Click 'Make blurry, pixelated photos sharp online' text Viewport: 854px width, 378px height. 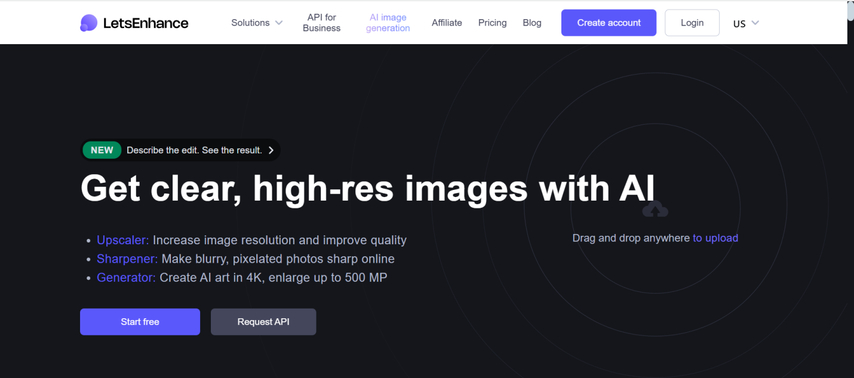tap(278, 259)
